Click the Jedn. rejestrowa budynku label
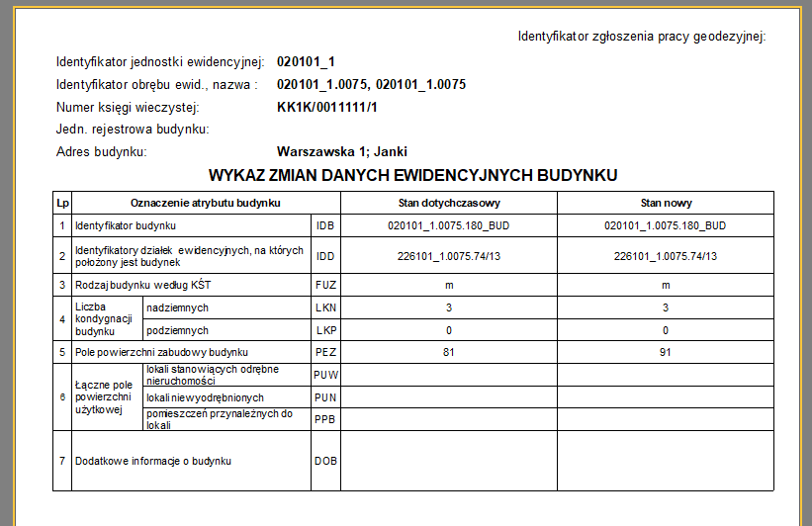This screenshot has height=526, width=812. [x=133, y=130]
